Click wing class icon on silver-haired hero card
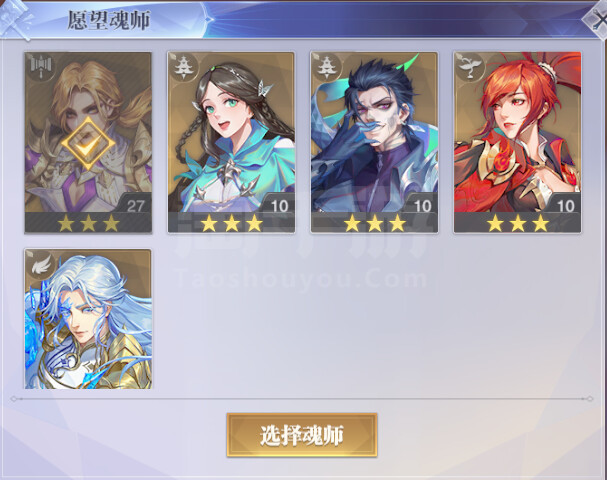 41,264
